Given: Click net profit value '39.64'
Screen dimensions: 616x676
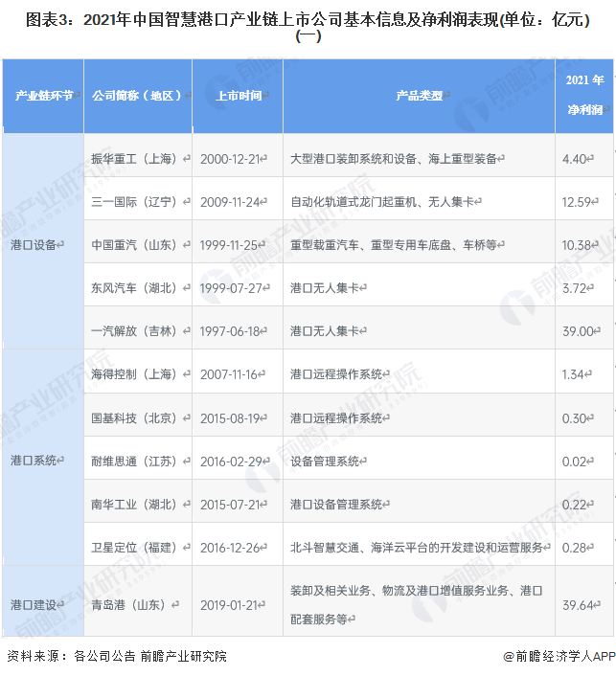Looking at the screenshot, I should [578, 605].
